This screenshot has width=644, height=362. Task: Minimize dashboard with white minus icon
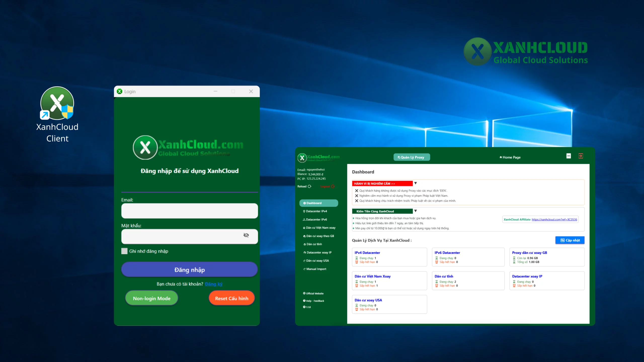(569, 156)
